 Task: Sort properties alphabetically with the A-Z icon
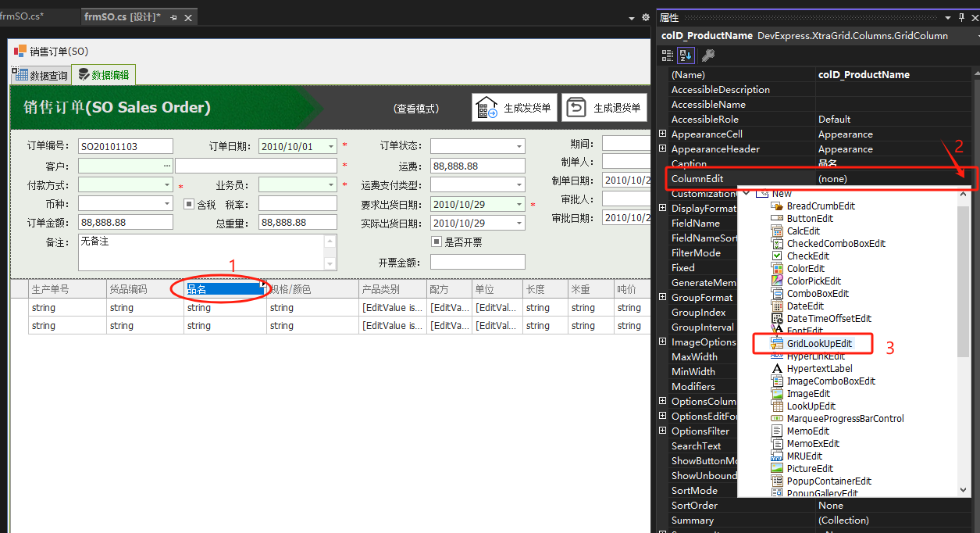686,55
